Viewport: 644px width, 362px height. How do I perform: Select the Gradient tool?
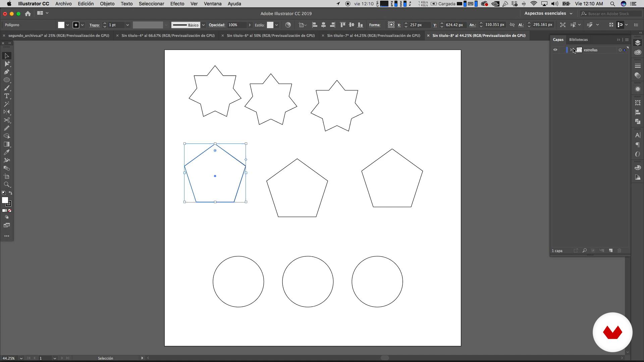click(7, 144)
